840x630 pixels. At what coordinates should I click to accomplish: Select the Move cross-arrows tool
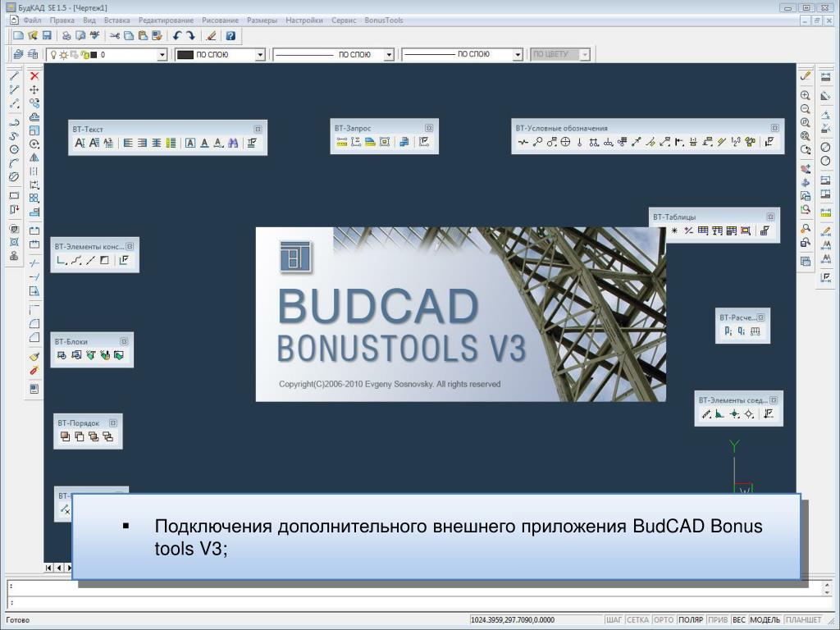[34, 89]
